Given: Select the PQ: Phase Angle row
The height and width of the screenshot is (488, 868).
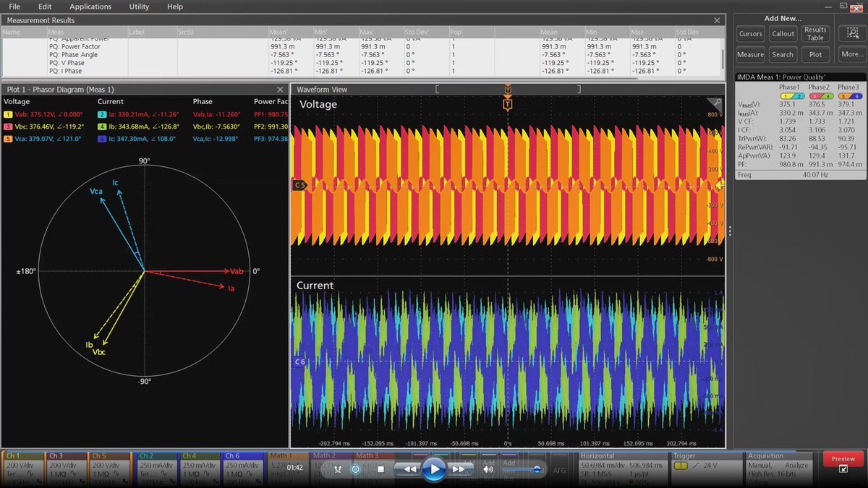Looking at the screenshot, I should pos(362,55).
